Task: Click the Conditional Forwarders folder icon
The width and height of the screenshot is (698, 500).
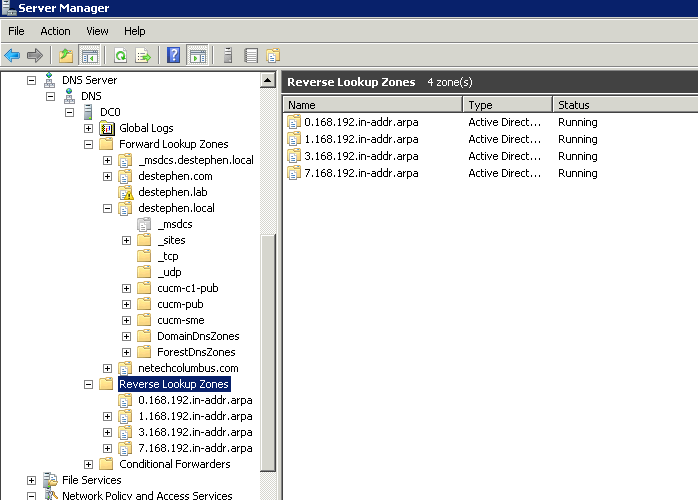Action: coord(106,464)
